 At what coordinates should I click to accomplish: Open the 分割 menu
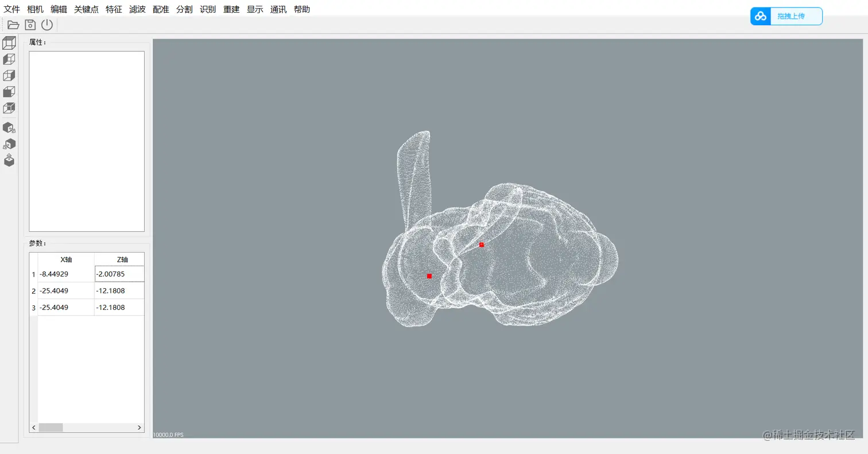click(x=185, y=9)
